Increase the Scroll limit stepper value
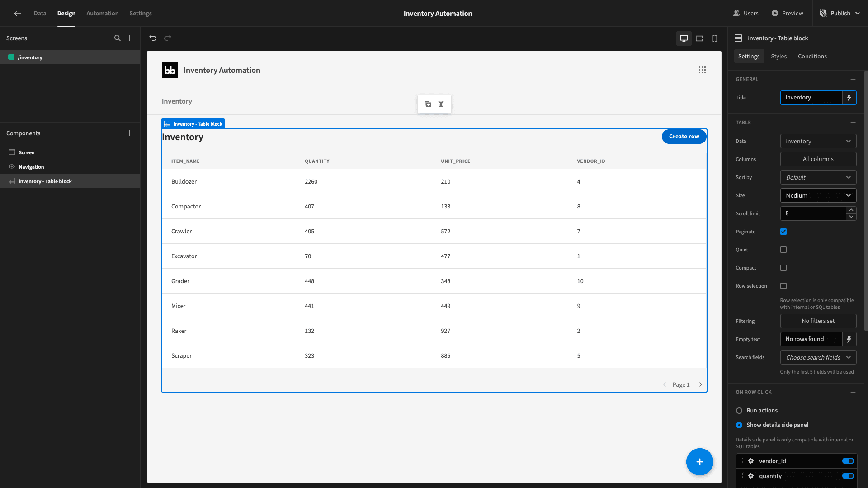The width and height of the screenshot is (868, 488). [851, 210]
